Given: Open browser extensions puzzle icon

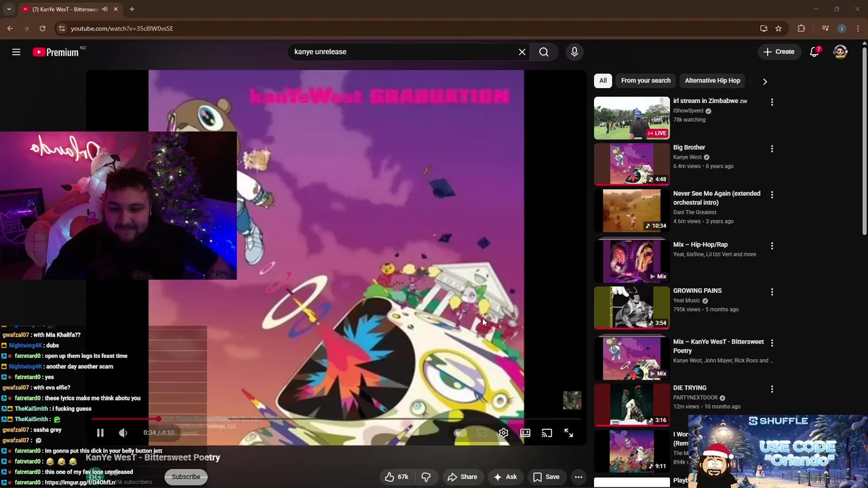Looking at the screenshot, I should tap(802, 28).
